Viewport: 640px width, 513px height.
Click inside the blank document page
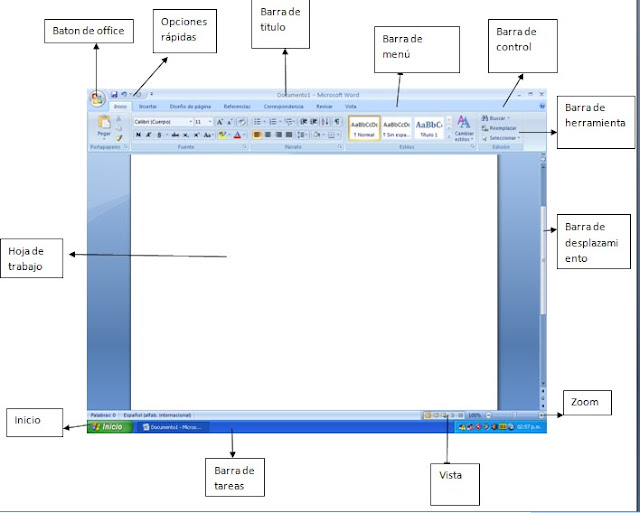click(314, 282)
